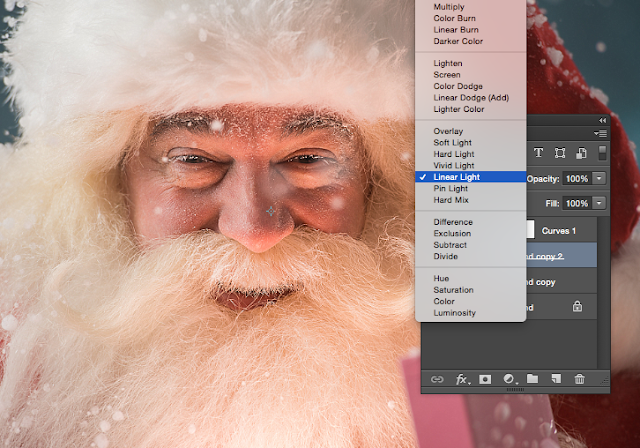640x448 pixels.
Task: Apply Exclusion blend mode
Action: 452,233
